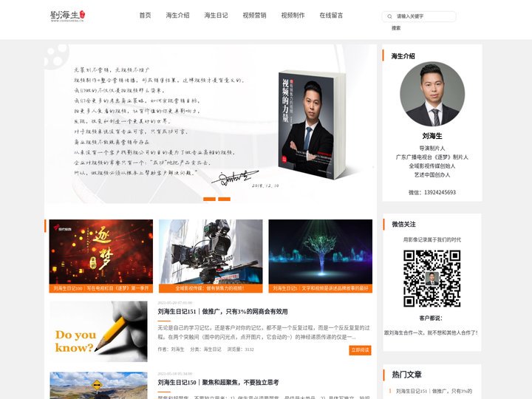The width and height of the screenshot is (532, 399).
Task: Open the camera thumbnail for 全域影视传媒
Action: point(211,252)
